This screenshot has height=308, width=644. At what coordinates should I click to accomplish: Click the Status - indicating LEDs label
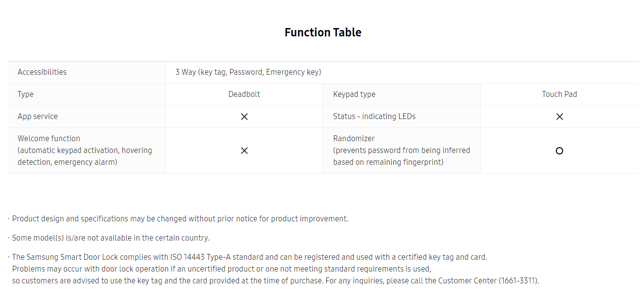[x=374, y=117]
